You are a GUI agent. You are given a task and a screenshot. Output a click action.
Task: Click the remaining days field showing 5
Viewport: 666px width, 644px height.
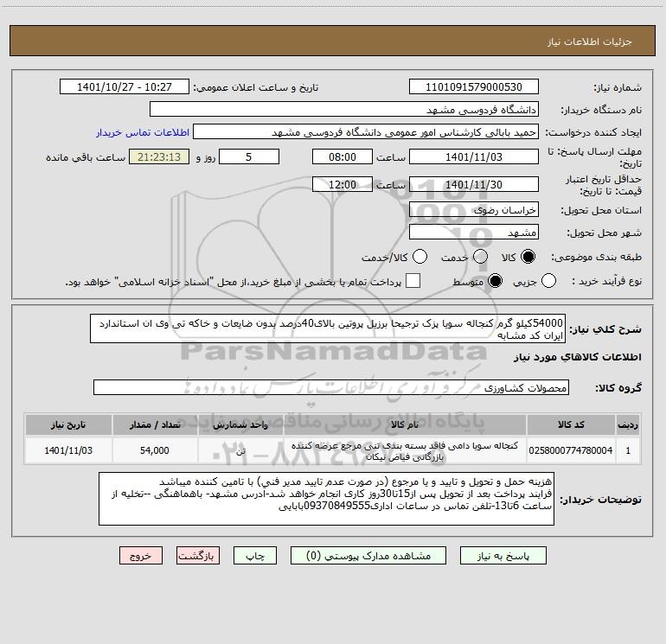point(249,156)
